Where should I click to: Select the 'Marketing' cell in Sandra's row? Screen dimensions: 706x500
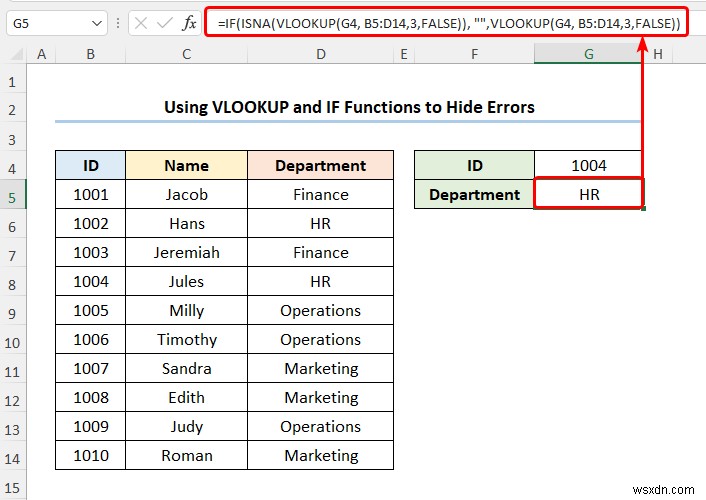pyautogui.click(x=321, y=368)
